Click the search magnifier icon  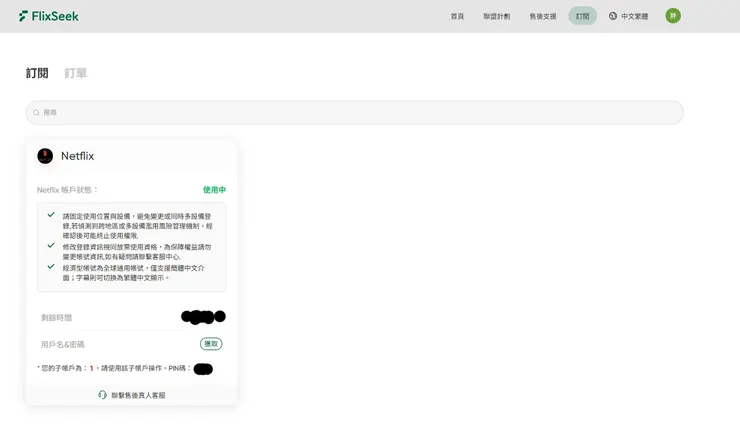[36, 112]
